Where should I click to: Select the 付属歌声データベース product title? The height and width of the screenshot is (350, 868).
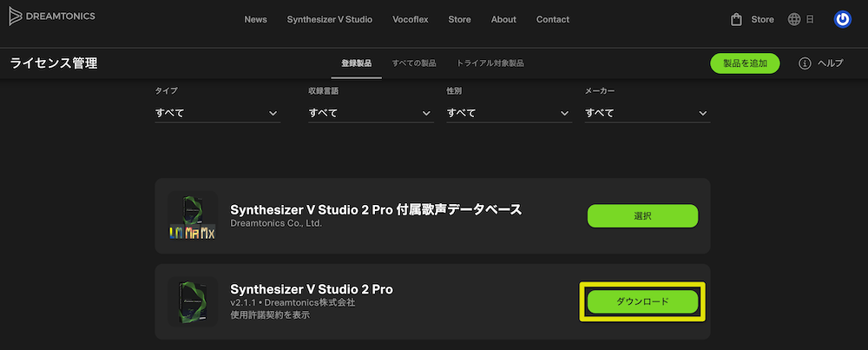click(x=376, y=210)
